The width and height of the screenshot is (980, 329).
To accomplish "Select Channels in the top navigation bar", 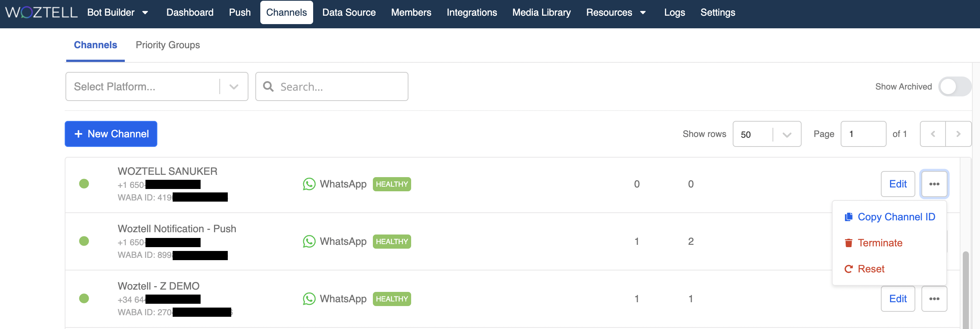I will [x=286, y=13].
